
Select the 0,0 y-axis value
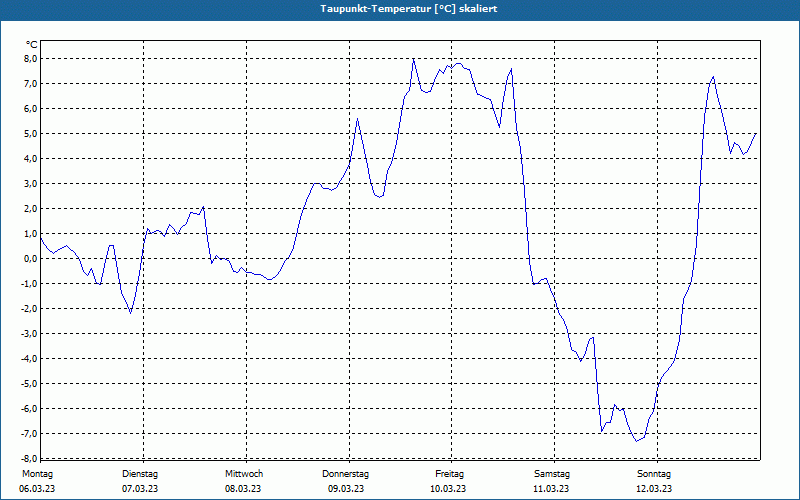pos(31,259)
